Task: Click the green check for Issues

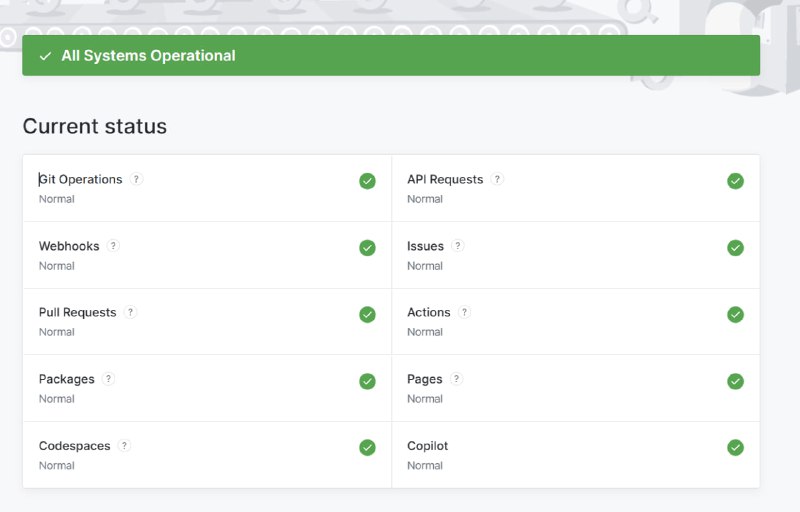Action: click(x=735, y=248)
